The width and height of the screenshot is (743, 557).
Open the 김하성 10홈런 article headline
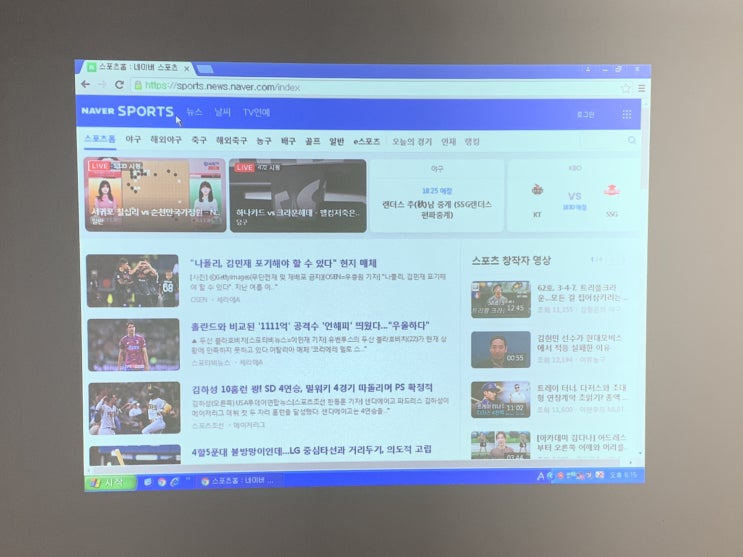point(312,388)
